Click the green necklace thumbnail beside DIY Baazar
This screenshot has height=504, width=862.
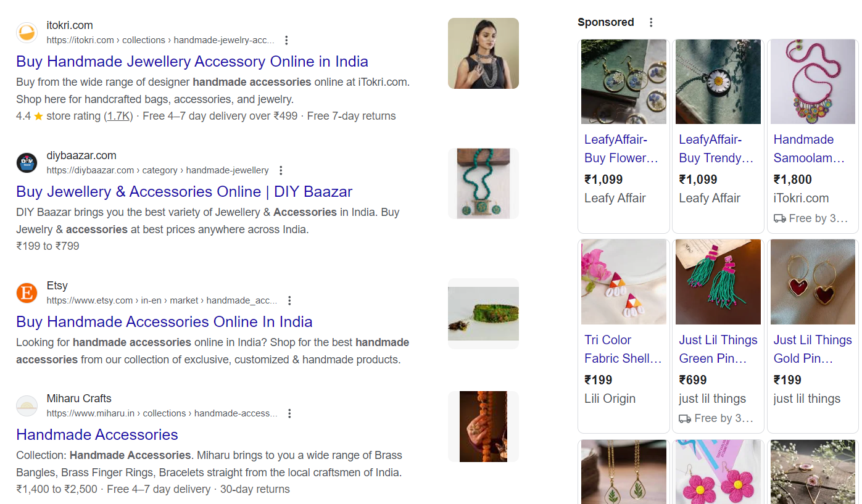(x=483, y=183)
